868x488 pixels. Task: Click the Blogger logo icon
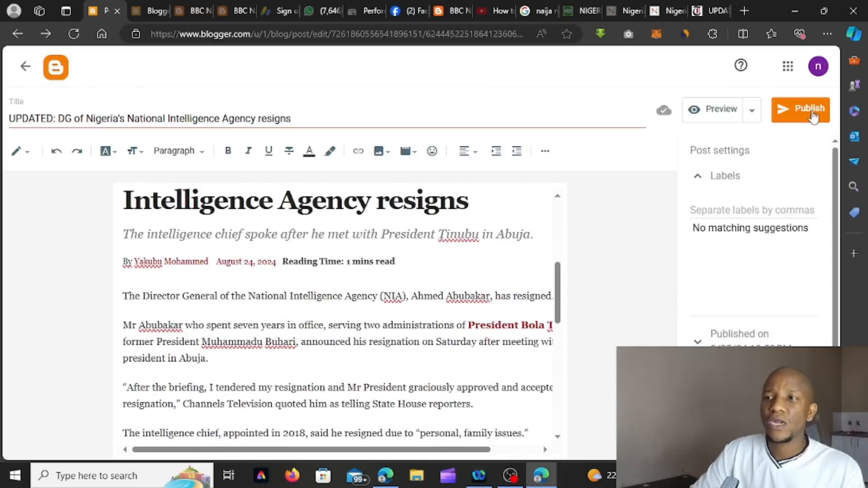point(56,67)
